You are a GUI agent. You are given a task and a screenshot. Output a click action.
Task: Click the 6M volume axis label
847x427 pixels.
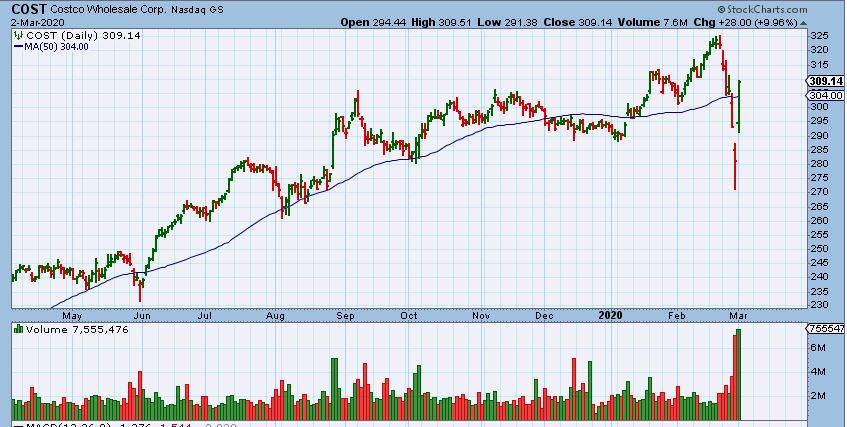(818, 348)
